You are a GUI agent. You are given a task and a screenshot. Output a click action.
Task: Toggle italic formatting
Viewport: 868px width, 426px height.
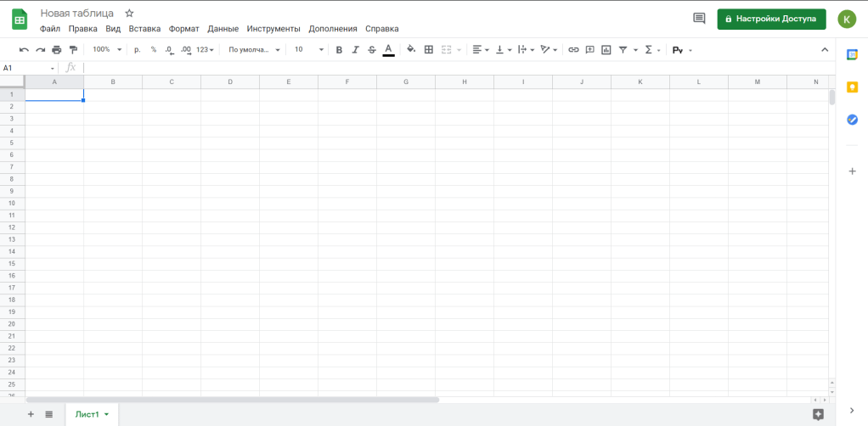coord(355,50)
